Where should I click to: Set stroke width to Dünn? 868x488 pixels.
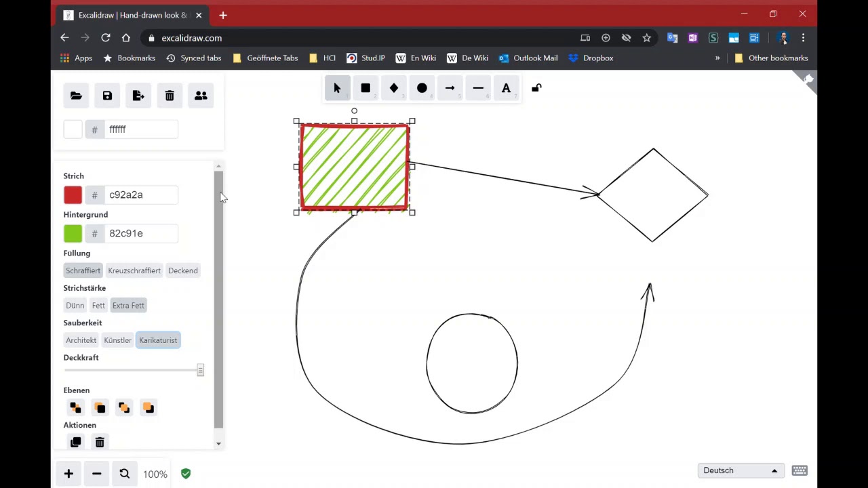[x=75, y=306]
